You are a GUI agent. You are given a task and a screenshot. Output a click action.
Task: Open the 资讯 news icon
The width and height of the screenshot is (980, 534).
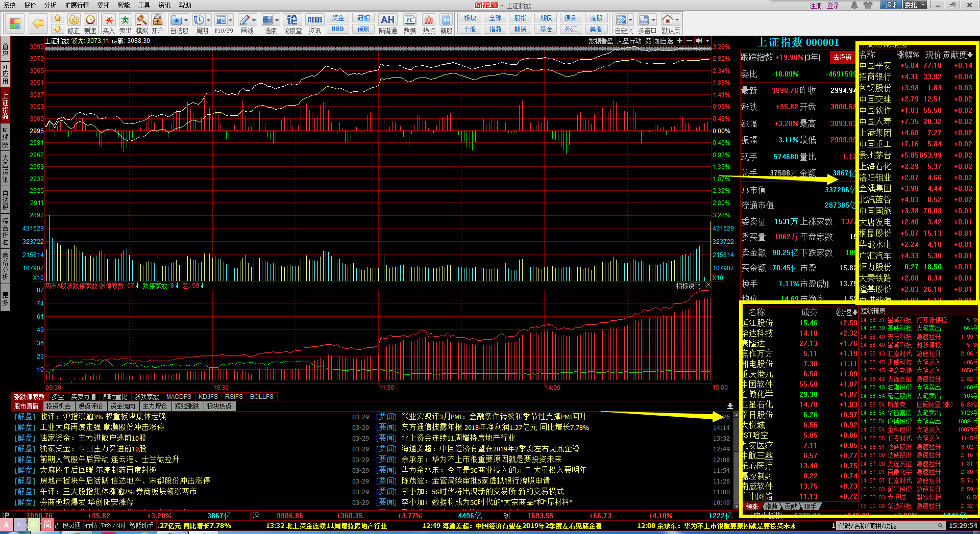[315, 20]
